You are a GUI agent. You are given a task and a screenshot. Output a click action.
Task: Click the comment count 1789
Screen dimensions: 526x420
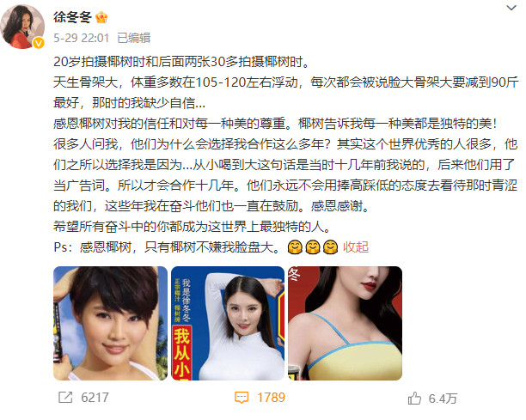271,398
